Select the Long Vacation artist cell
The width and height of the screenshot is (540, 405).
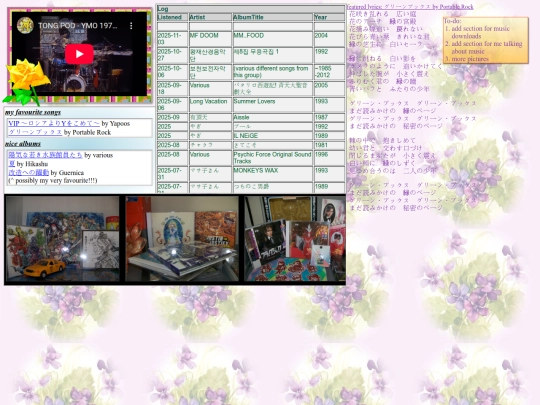pos(210,104)
